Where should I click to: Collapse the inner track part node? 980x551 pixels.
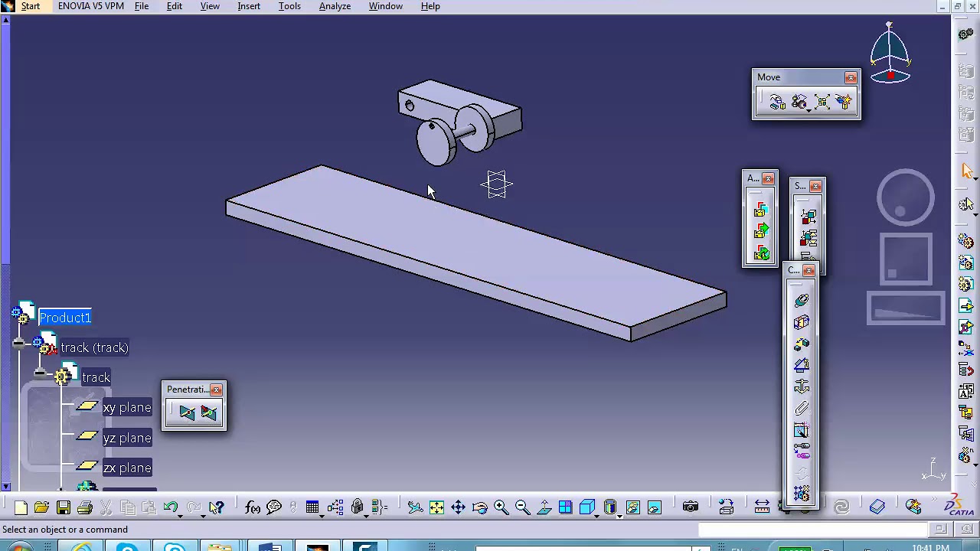click(x=40, y=374)
